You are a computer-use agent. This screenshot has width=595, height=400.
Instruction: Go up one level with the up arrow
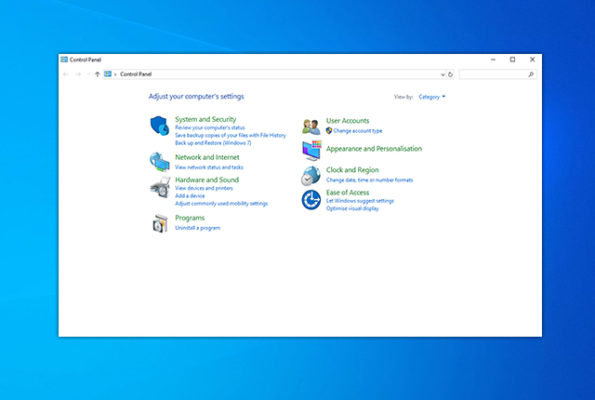click(97, 74)
